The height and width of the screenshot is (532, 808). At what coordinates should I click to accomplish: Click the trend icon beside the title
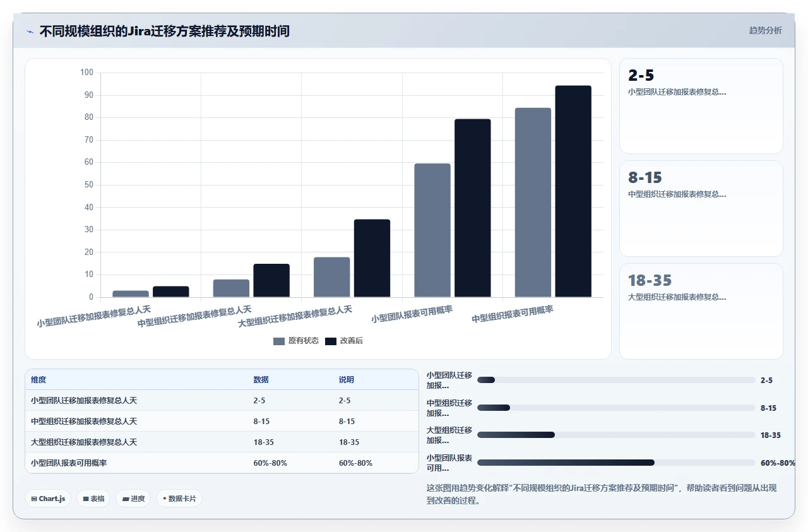pos(30,32)
